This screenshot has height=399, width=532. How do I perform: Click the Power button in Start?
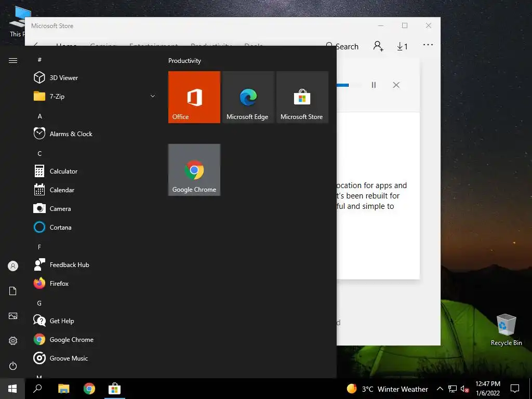pos(13,366)
